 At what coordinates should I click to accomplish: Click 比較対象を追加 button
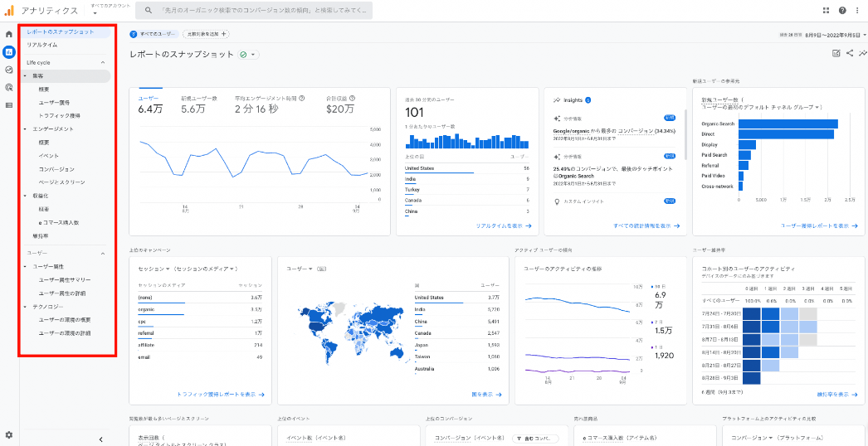[x=206, y=34]
